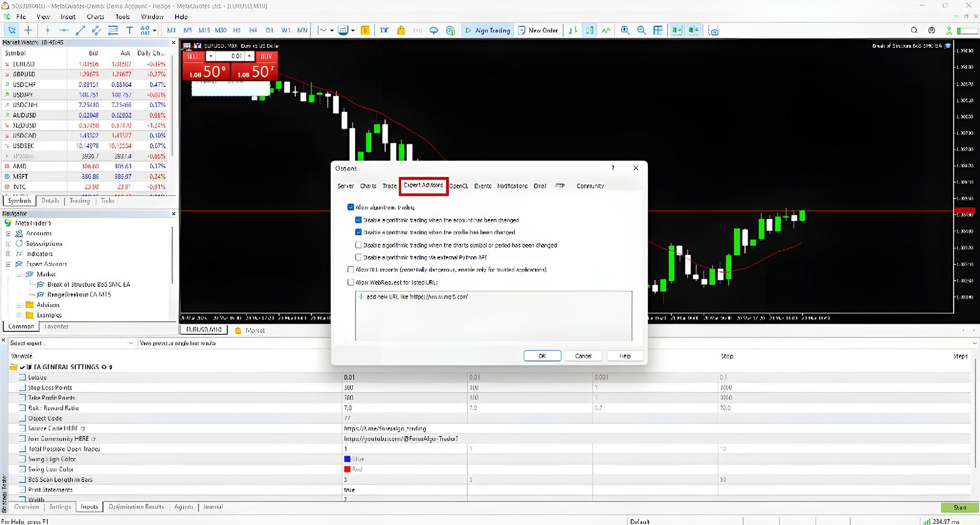Open the Events tab in Options
This screenshot has height=525, width=980.
point(482,186)
